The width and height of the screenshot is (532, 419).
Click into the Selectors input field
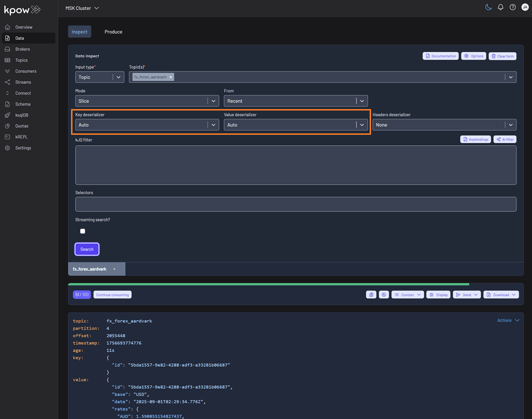(x=295, y=204)
